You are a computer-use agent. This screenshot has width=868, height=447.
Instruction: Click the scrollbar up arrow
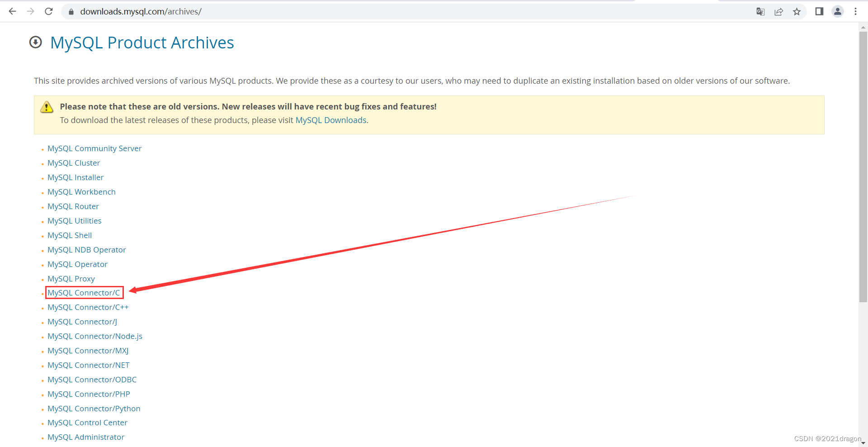click(863, 27)
